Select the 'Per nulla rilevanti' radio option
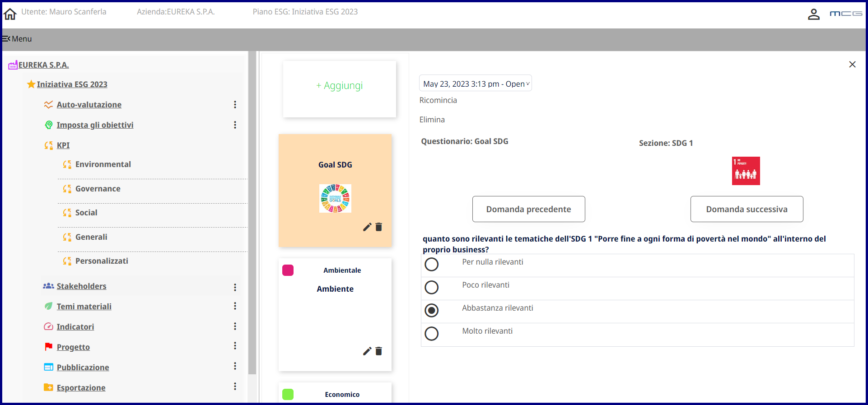The width and height of the screenshot is (868, 405). coord(432,265)
